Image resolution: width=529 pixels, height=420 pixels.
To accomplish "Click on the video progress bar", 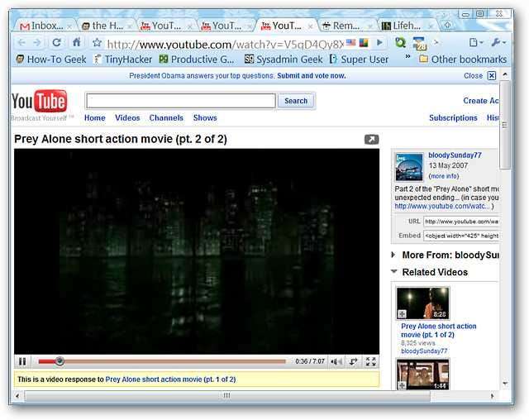I will click(x=165, y=361).
